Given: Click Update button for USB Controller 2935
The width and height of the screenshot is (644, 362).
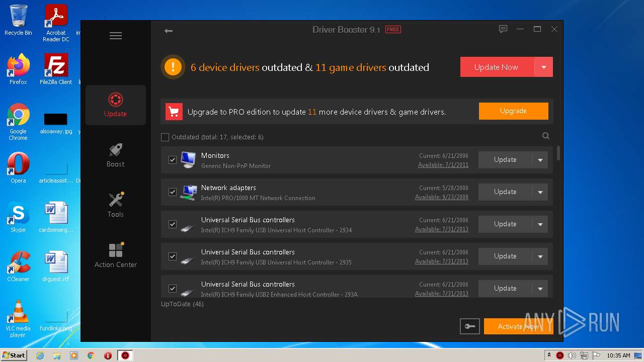Looking at the screenshot, I should [x=506, y=256].
